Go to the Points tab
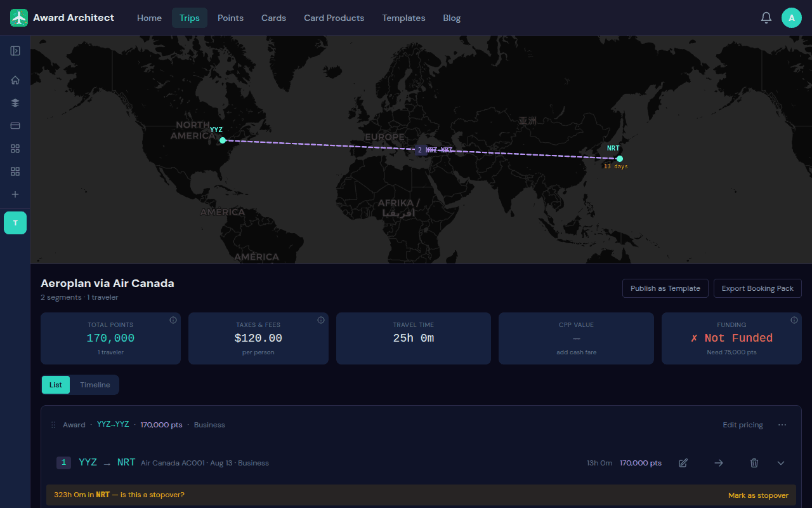812x508 pixels. point(230,18)
